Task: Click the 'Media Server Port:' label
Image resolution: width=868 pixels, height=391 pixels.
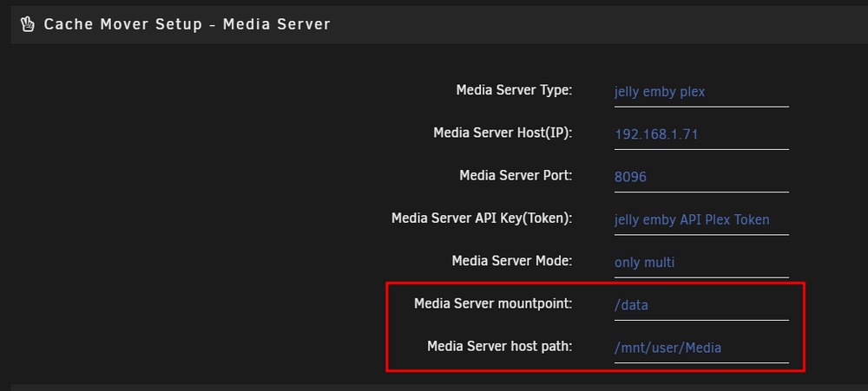Action: coord(516,175)
